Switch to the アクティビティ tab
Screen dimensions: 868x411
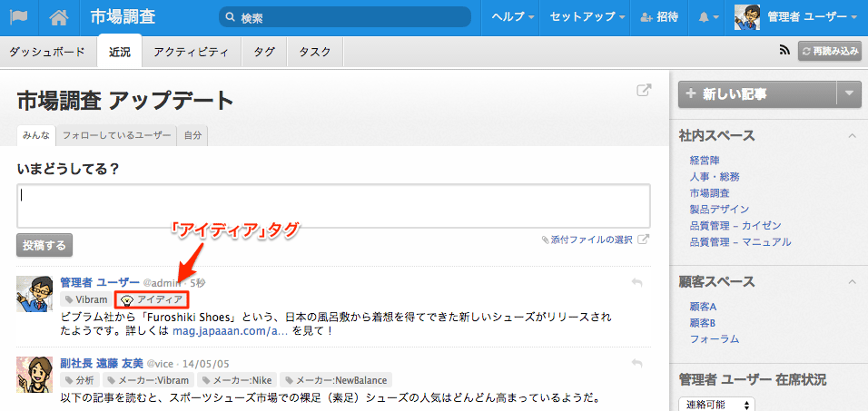pos(191,52)
